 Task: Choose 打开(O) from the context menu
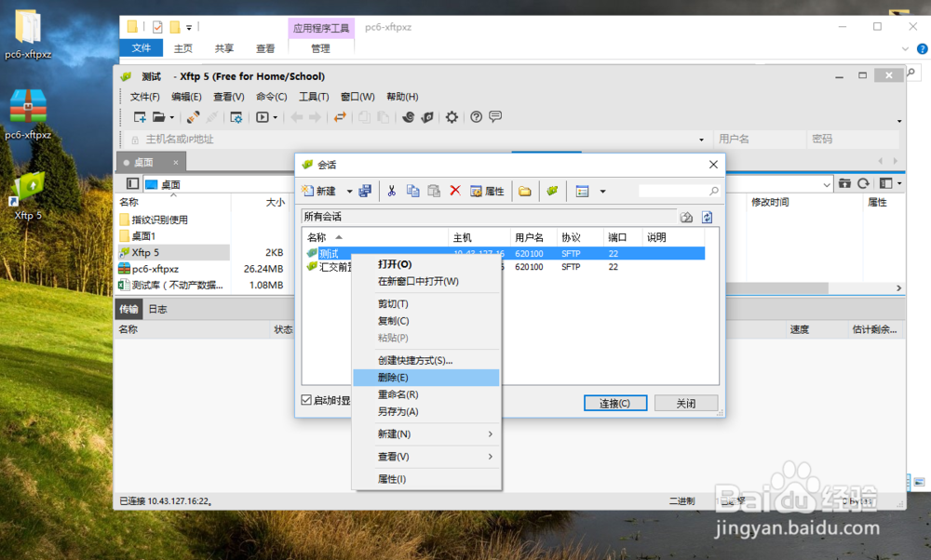(427, 264)
